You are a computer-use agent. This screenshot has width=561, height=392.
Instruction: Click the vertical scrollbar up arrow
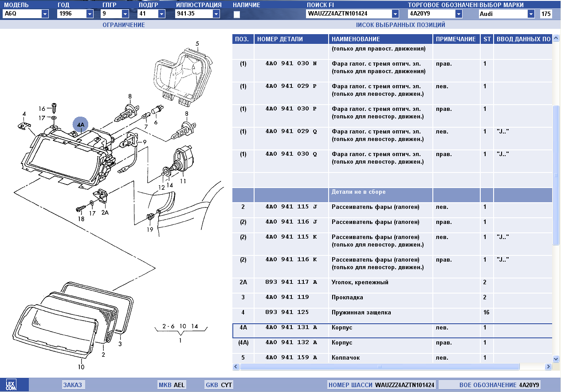[x=556, y=38]
